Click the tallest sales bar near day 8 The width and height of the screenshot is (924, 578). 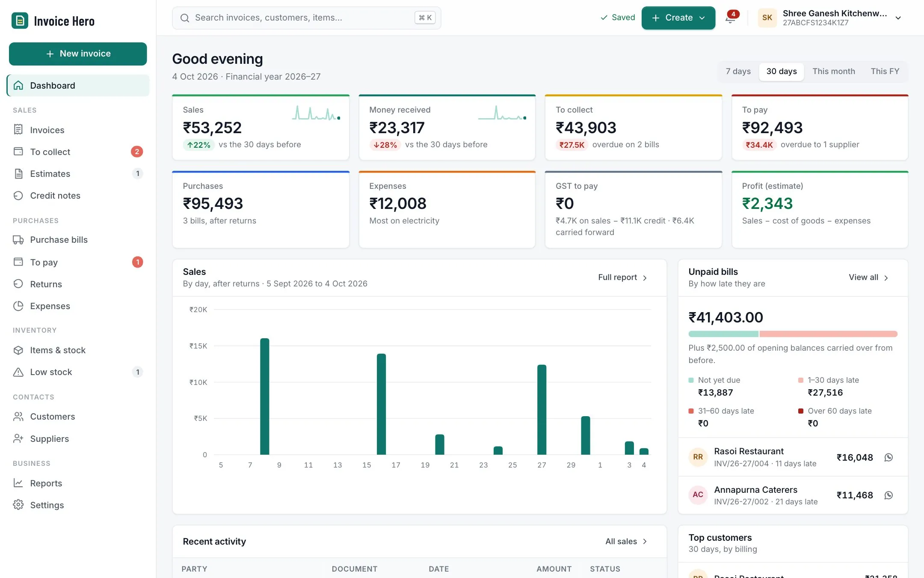pyautogui.click(x=265, y=396)
